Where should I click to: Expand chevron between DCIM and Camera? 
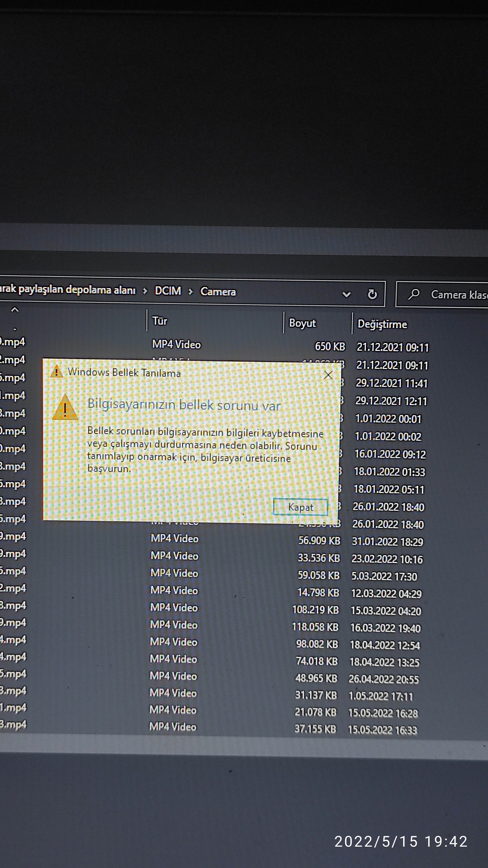(191, 291)
